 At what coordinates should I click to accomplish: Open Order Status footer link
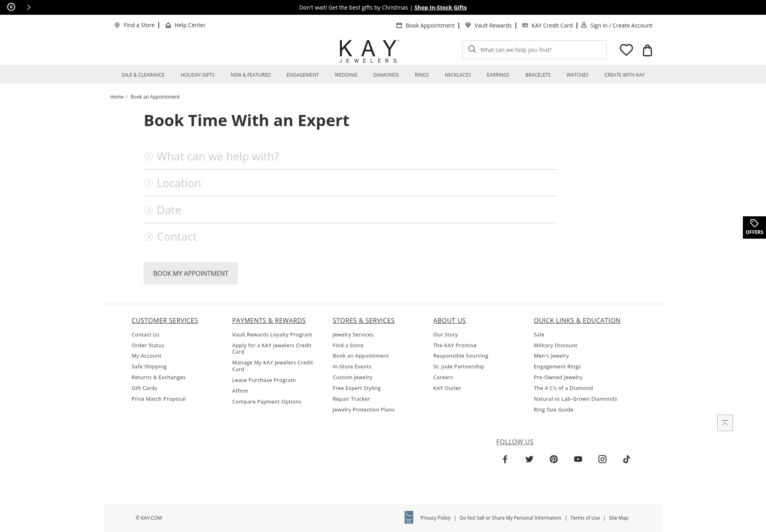pyautogui.click(x=148, y=345)
